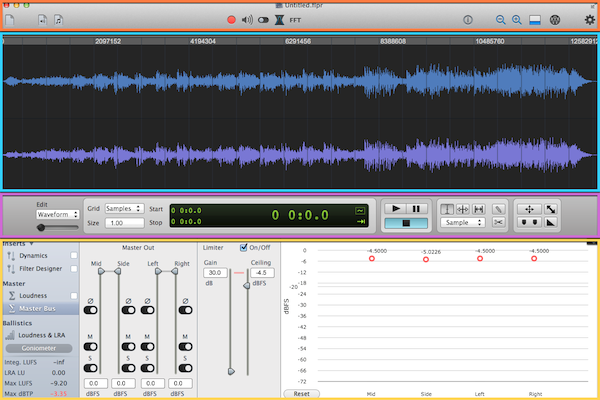Reset the meter graph

point(302,394)
